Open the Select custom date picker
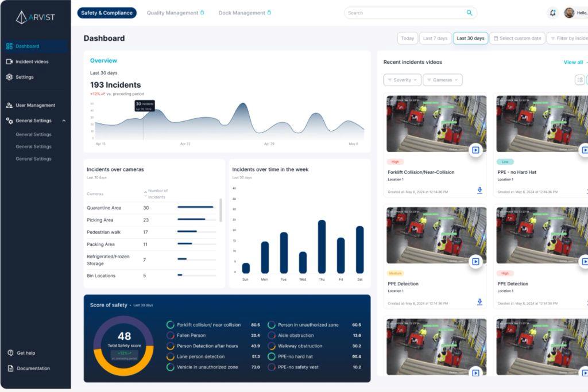The image size is (588, 392). coord(517,38)
